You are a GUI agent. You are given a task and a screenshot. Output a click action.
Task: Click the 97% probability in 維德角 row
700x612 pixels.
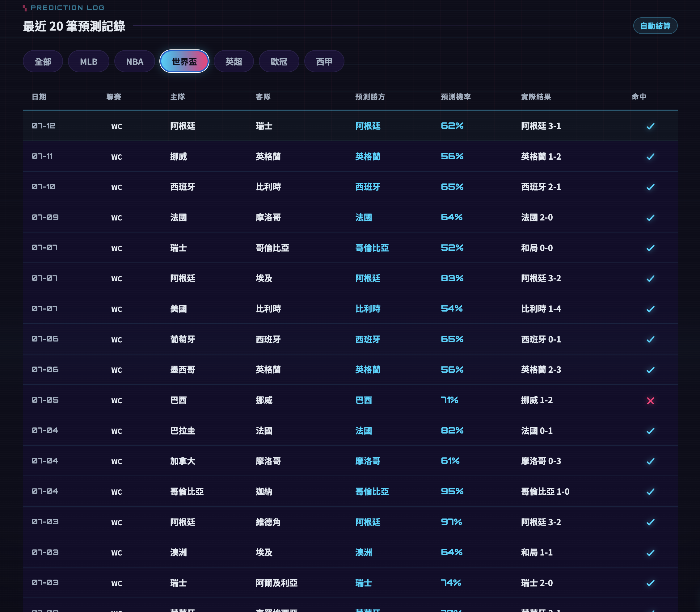[451, 522]
